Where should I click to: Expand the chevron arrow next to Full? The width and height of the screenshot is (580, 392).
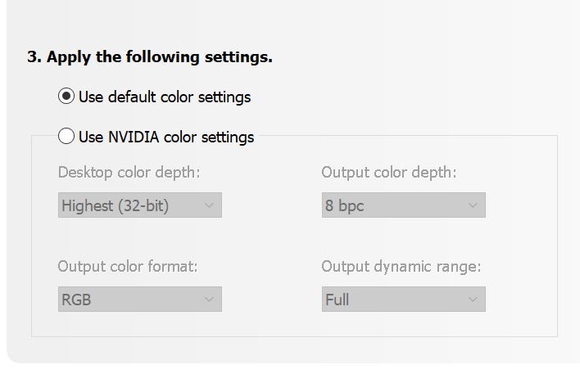coord(473,300)
